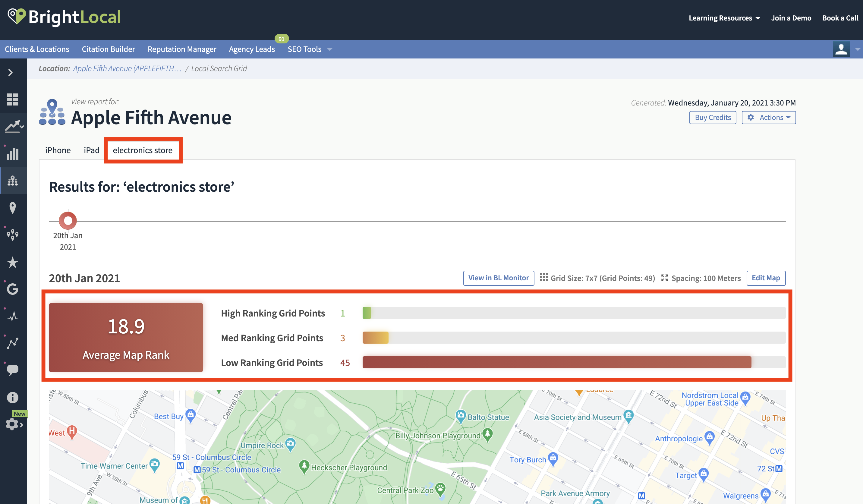Open Clients & Locations menu
Screen dimensions: 863x504
point(37,49)
